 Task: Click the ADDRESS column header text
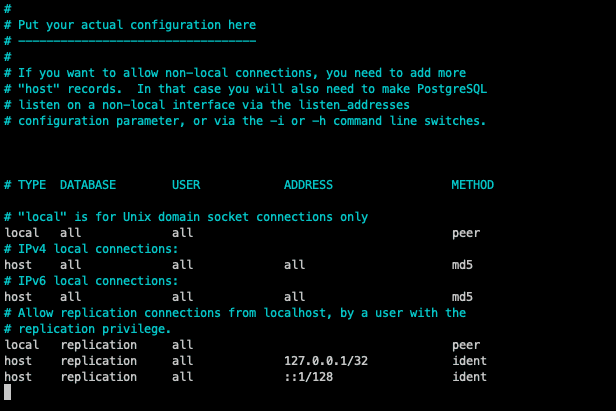pyautogui.click(x=308, y=185)
